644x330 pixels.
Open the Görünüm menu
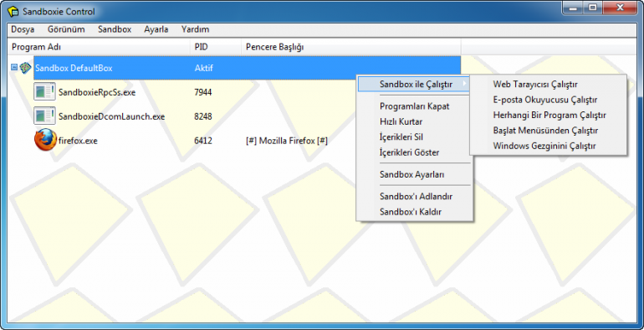66,29
